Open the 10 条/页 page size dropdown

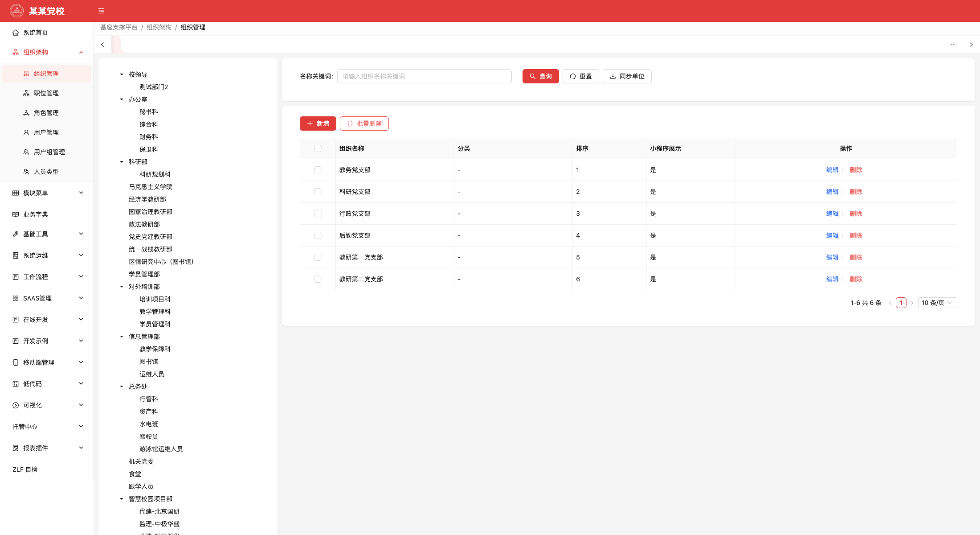937,303
